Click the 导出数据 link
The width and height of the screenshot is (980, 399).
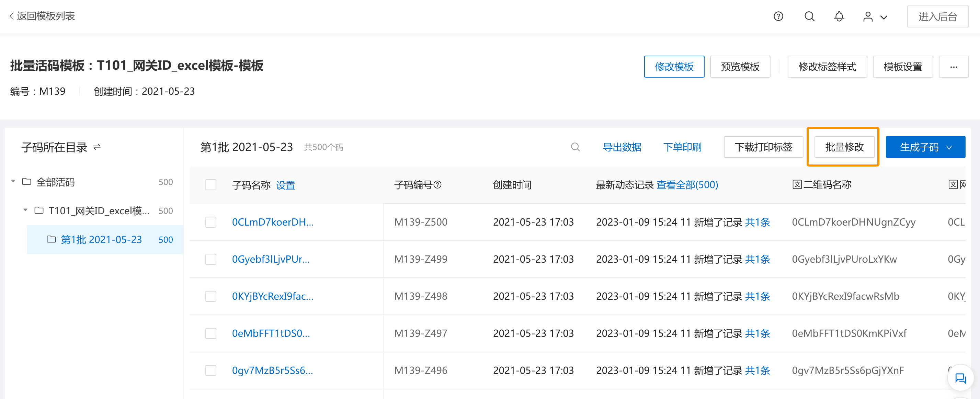(x=622, y=147)
